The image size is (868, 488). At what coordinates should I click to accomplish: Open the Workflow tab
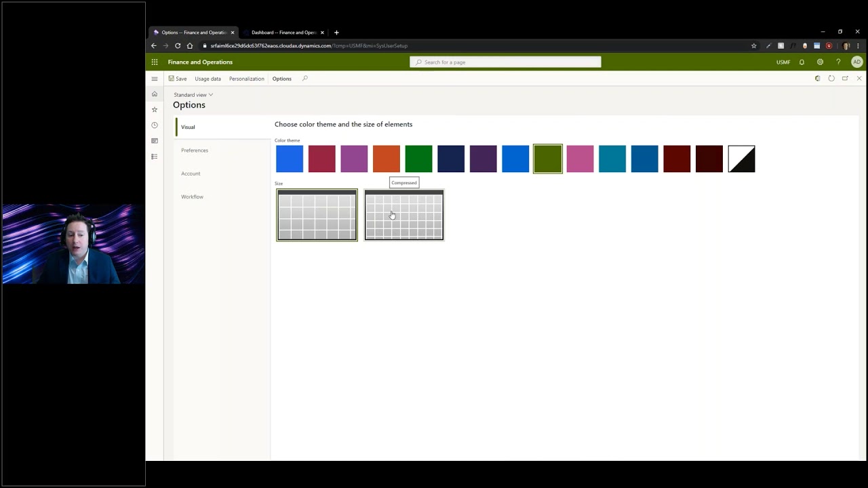click(x=223, y=197)
